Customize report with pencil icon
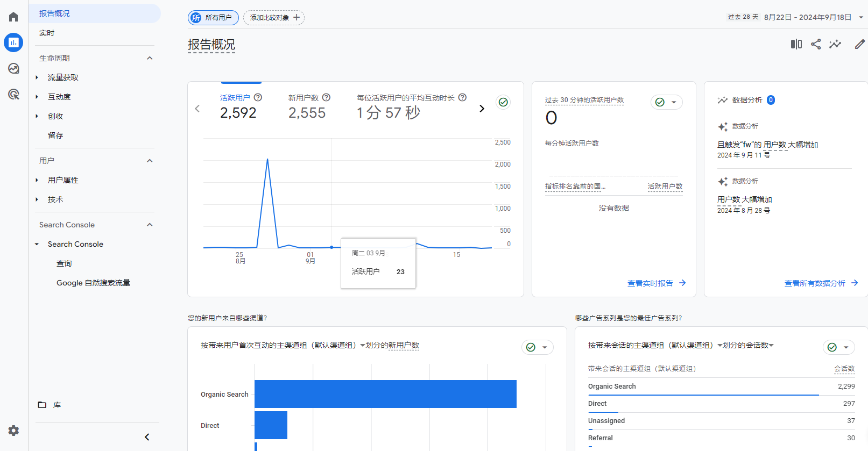Viewport: 868px width, 451px height. point(859,44)
